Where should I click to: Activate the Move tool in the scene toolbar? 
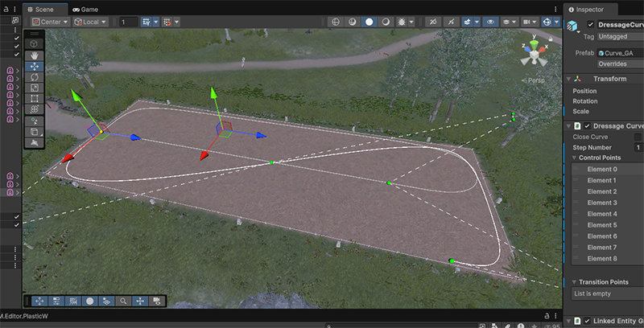click(x=34, y=67)
